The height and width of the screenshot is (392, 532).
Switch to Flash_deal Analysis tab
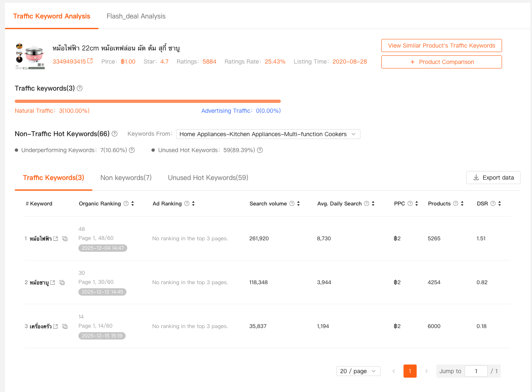(x=136, y=16)
